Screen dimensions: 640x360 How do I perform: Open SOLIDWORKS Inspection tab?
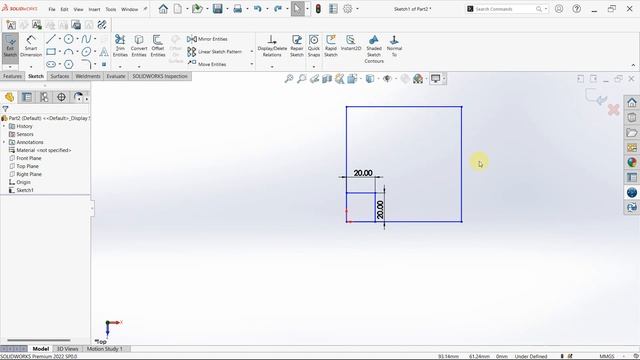click(x=160, y=76)
